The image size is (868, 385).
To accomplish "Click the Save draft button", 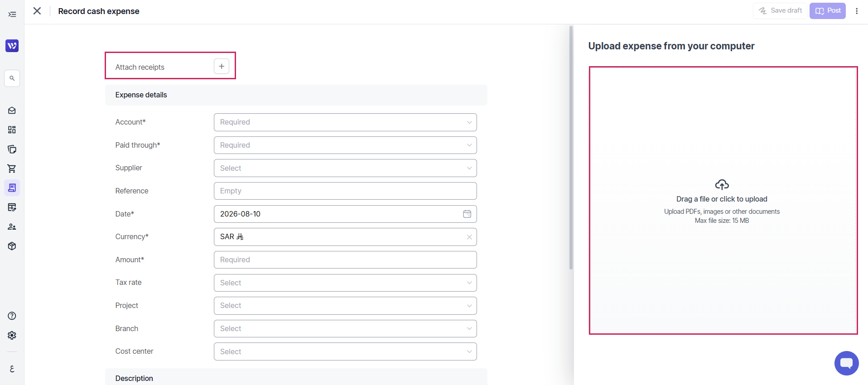I will pos(780,11).
